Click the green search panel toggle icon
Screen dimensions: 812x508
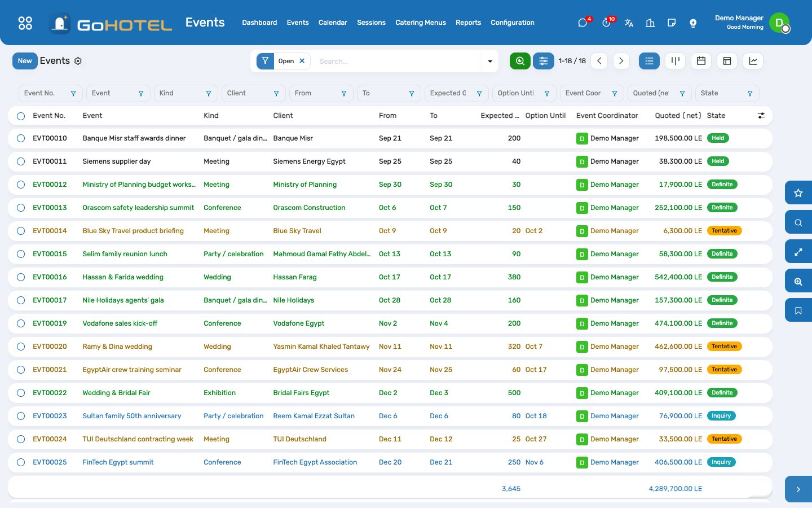point(520,61)
